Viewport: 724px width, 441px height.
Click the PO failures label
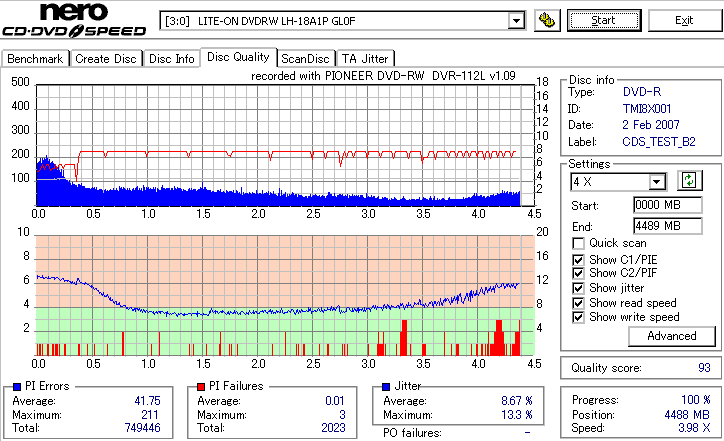click(412, 433)
